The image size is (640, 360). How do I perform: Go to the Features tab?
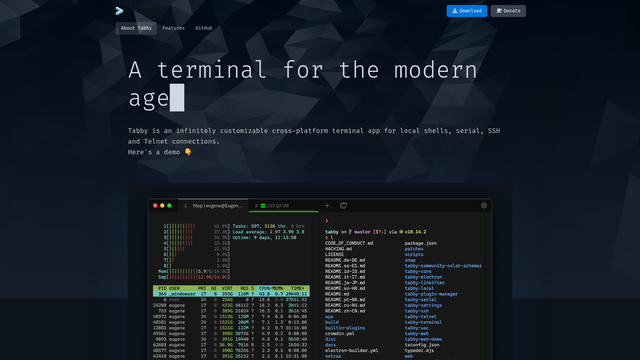[173, 28]
